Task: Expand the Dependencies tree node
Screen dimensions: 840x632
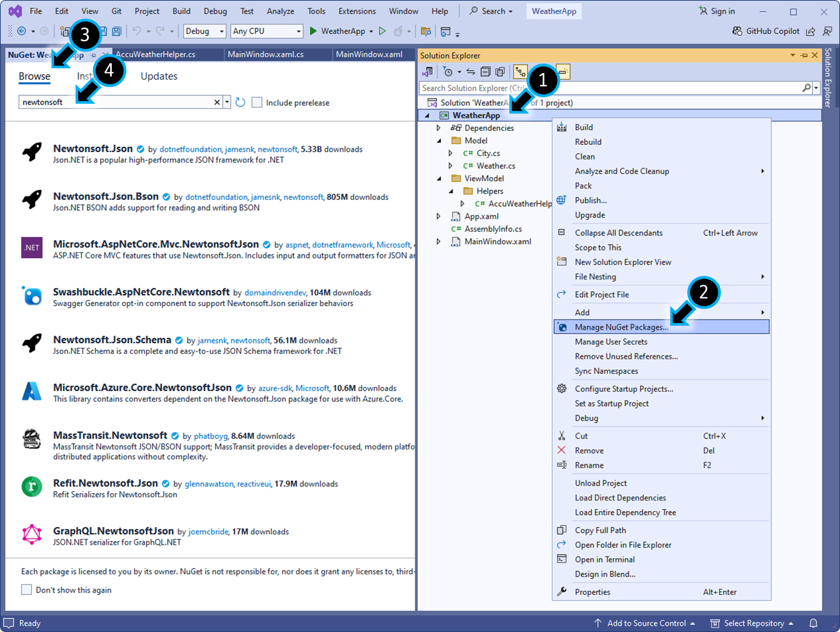Action: (439, 128)
